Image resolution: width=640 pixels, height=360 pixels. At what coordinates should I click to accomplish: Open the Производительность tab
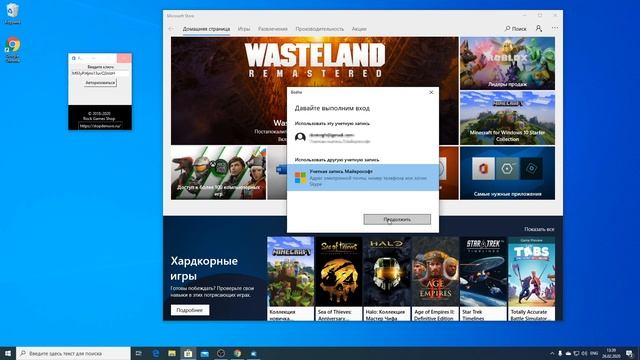point(320,29)
